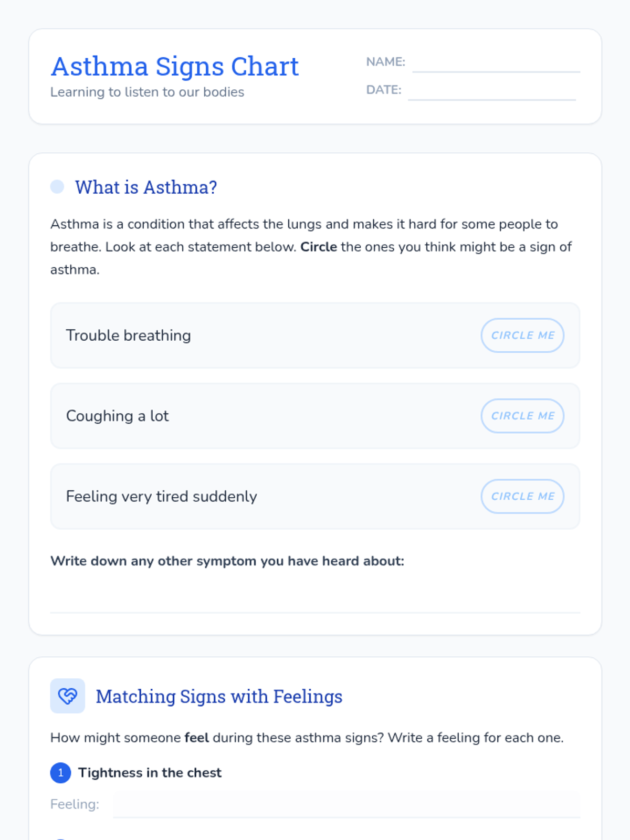The image size is (630, 840).
Task: Click the NAME input line
Action: click(x=496, y=64)
